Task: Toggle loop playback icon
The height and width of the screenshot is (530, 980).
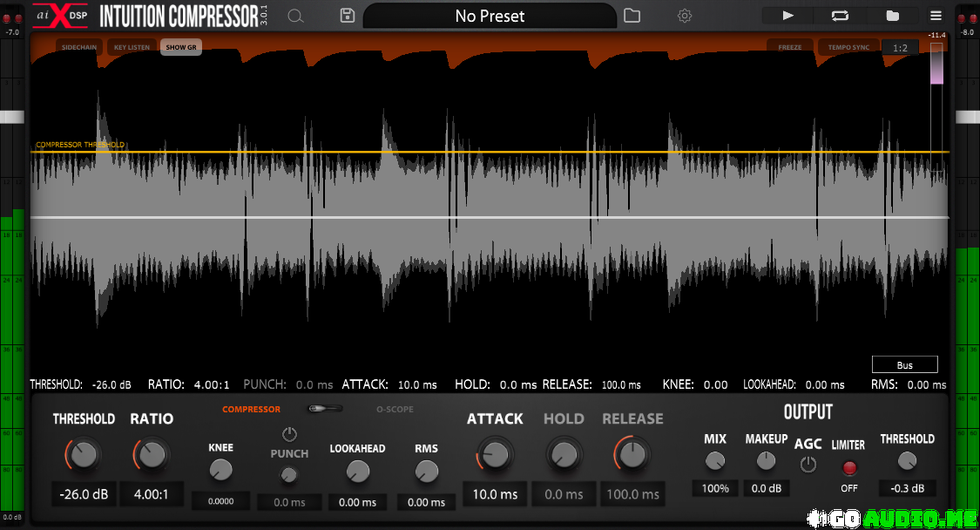Action: [x=840, y=16]
